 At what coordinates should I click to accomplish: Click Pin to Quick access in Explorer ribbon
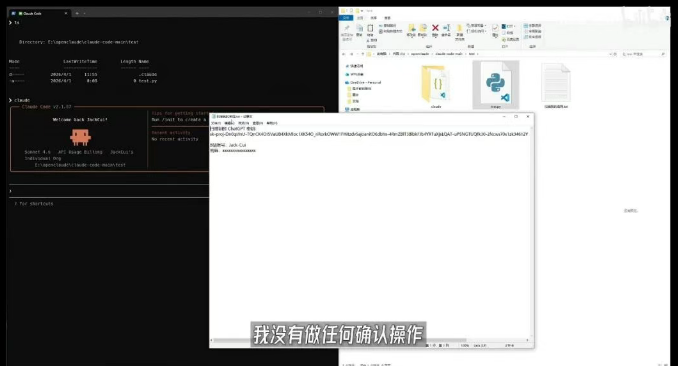click(347, 33)
